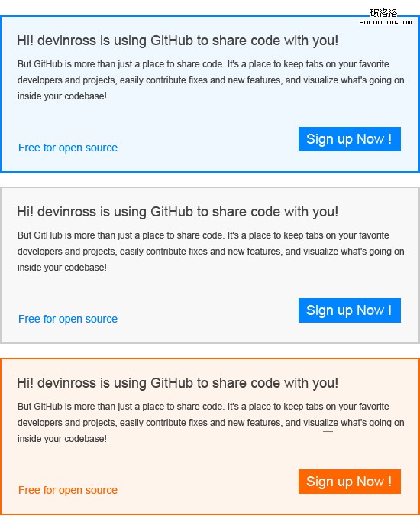Image resolution: width=420 pixels, height=529 pixels.
Task: Click the Sign up Now button in blue-bordered card
Action: [350, 139]
